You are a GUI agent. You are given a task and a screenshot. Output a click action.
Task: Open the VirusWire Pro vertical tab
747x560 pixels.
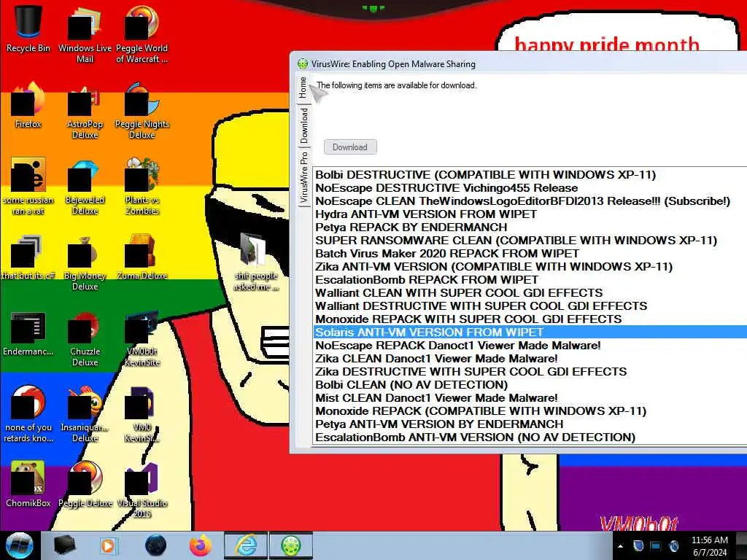click(303, 177)
